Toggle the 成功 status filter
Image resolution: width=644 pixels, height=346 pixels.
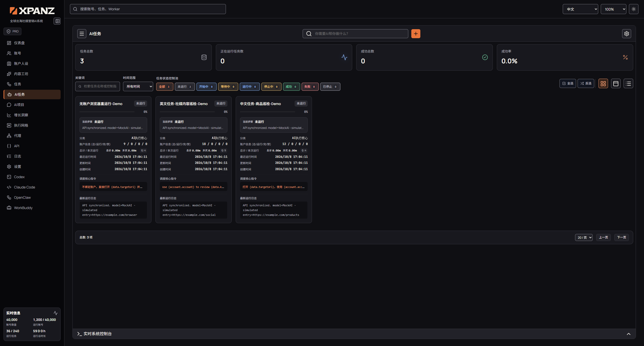point(291,87)
